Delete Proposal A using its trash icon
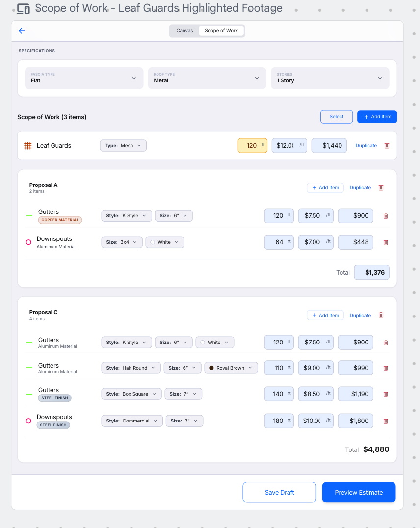 pyautogui.click(x=381, y=187)
